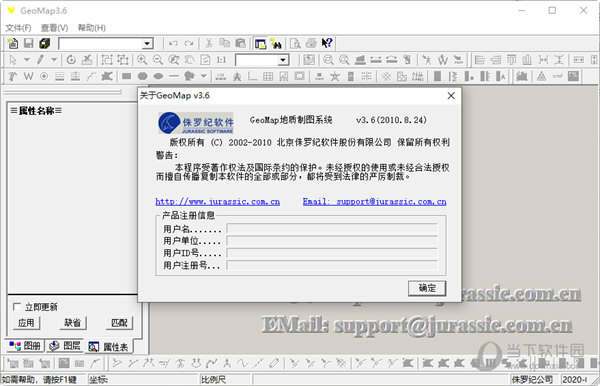Click the 用户注册号 field
This screenshot has width=600, height=386.
coord(332,265)
